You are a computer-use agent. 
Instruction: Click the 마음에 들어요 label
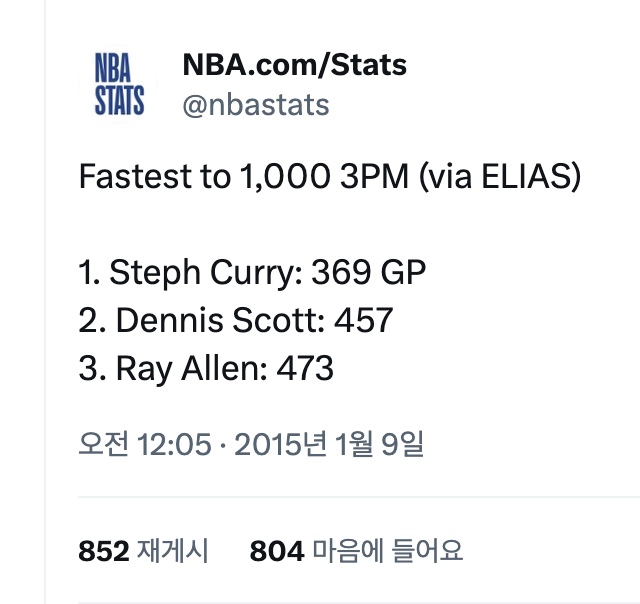[x=388, y=550]
